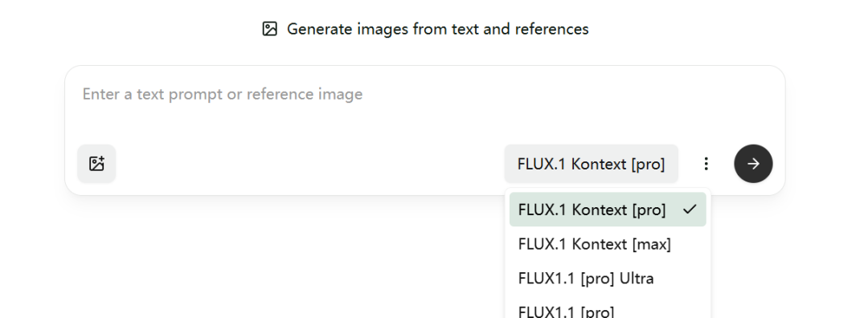Submit prompt with the dark arrow button
This screenshot has width=868, height=318.
753,164
